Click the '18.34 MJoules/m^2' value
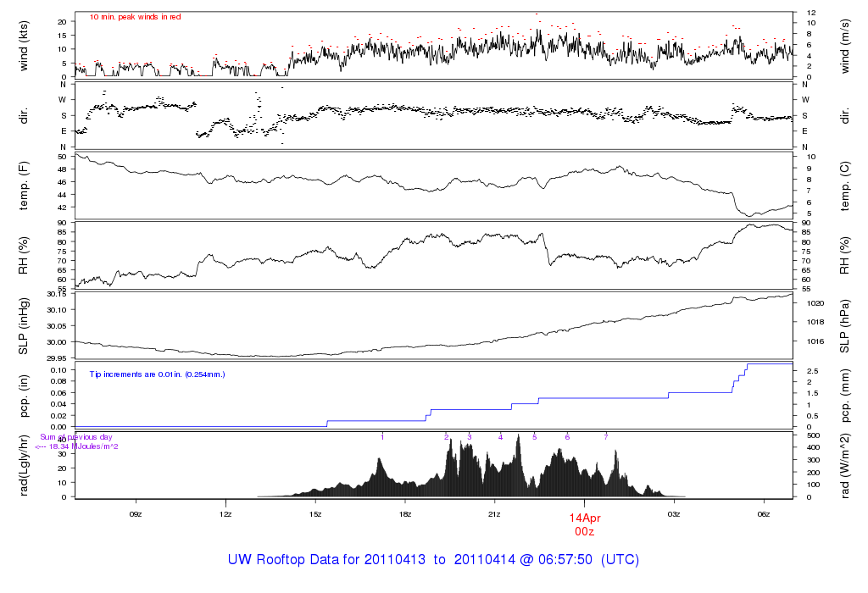Screen dimensions: 868x593 coord(84,446)
